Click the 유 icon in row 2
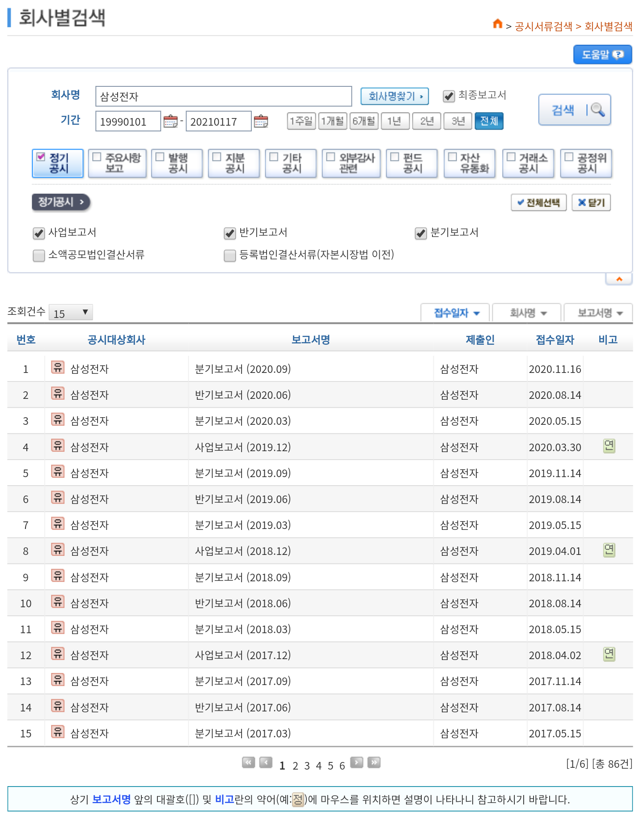This screenshot has height=821, width=644. [58, 394]
